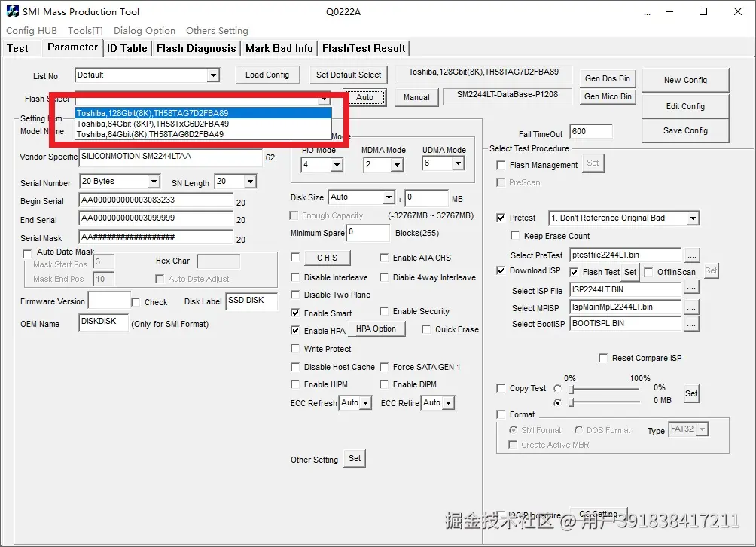Open the Tools[T] menu
756x547 pixels.
(85, 30)
